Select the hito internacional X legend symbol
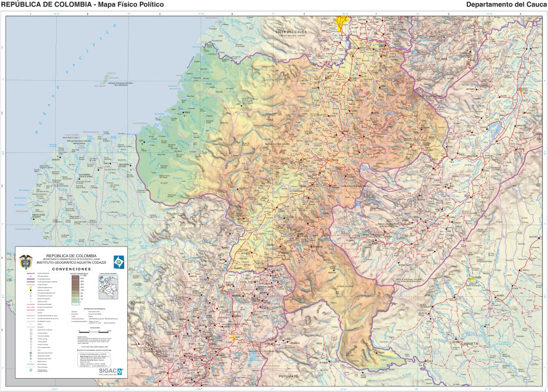 [31, 276]
